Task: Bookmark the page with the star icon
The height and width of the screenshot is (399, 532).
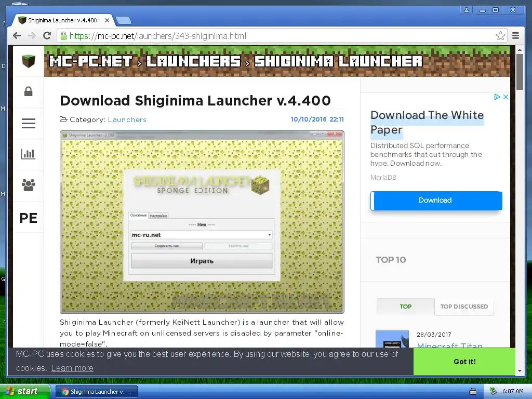Action: tap(500, 36)
